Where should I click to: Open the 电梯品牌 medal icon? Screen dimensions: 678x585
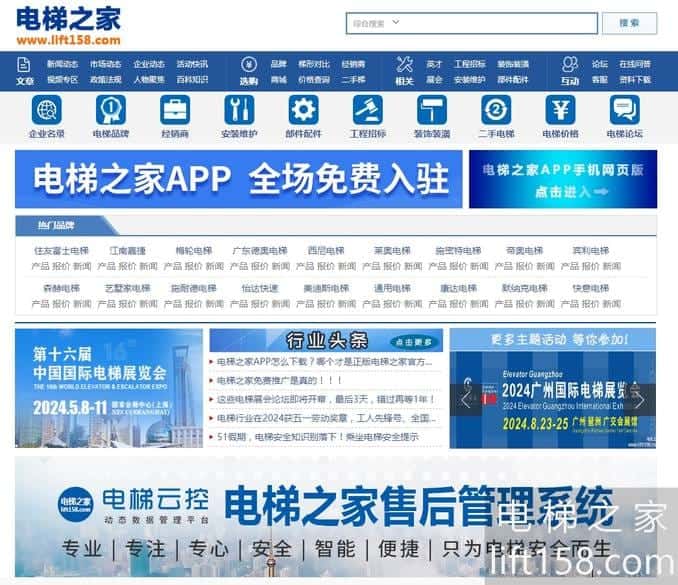pyautogui.click(x=111, y=110)
